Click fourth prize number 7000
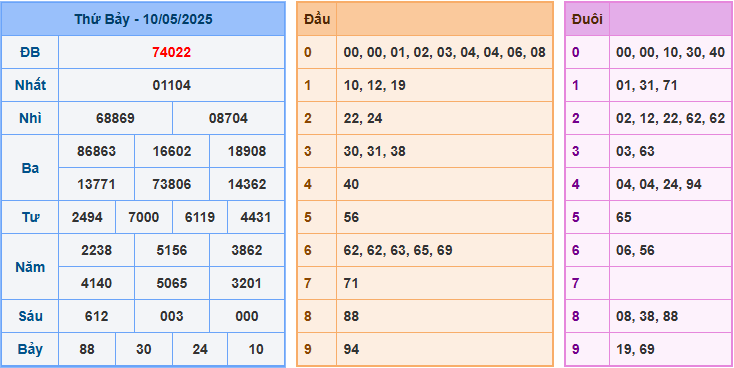Viewport: 734px width, 368px height. (143, 217)
